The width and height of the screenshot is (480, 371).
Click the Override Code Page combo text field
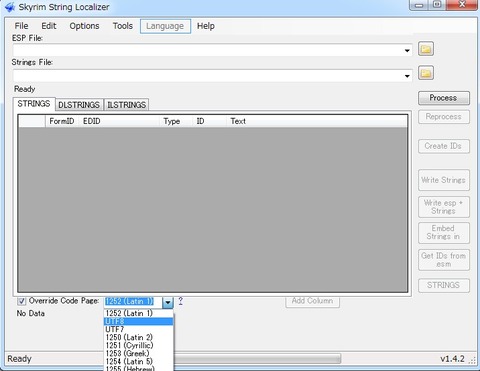pyautogui.click(x=133, y=302)
